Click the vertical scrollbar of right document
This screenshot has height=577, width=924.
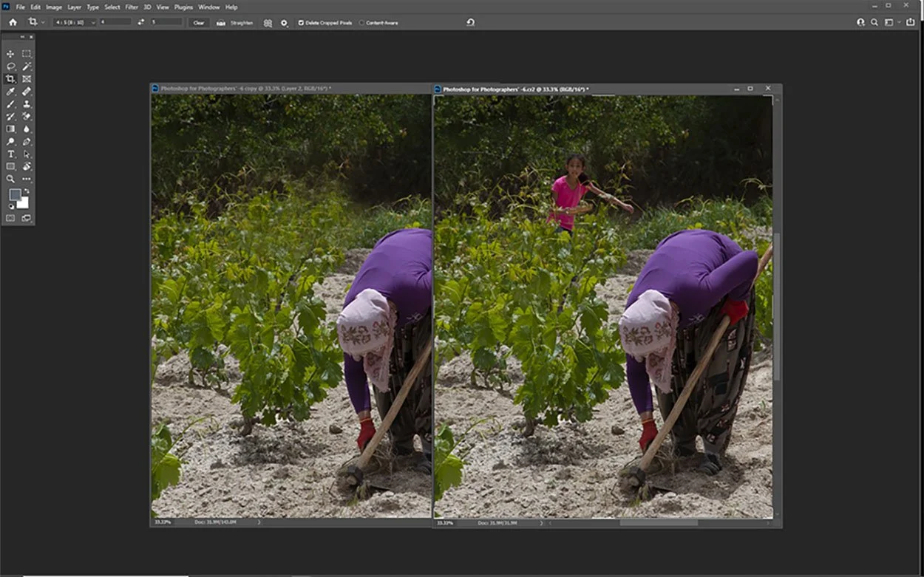pos(777,307)
